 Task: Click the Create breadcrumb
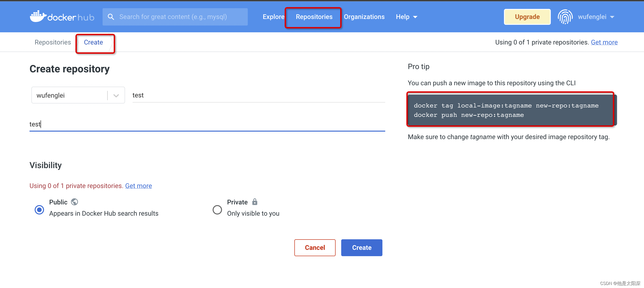click(93, 42)
